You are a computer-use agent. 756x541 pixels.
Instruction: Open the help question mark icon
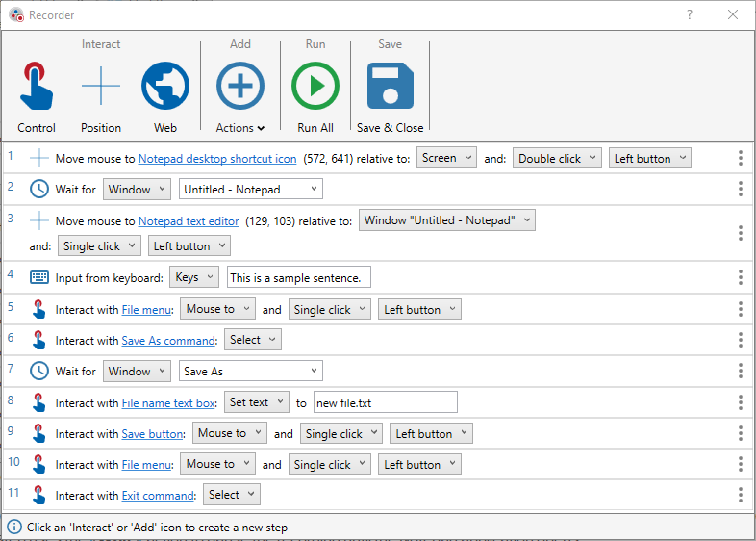point(689,14)
